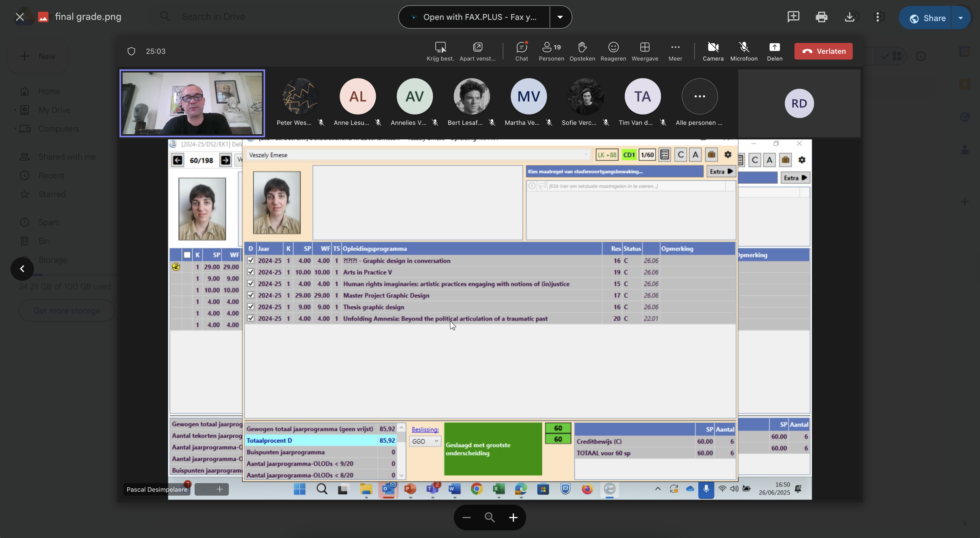
Task: Open the GGO decision dropdown
Action: pos(425,441)
